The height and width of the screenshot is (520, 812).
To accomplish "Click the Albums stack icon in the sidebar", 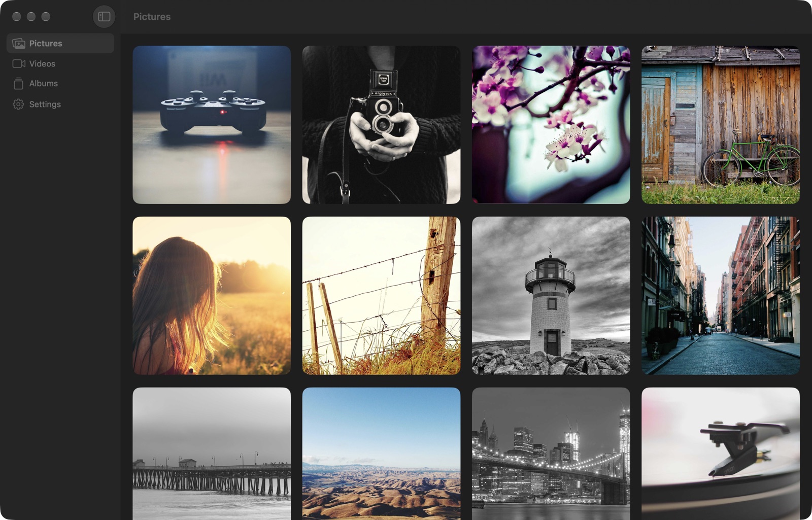I will (x=19, y=84).
